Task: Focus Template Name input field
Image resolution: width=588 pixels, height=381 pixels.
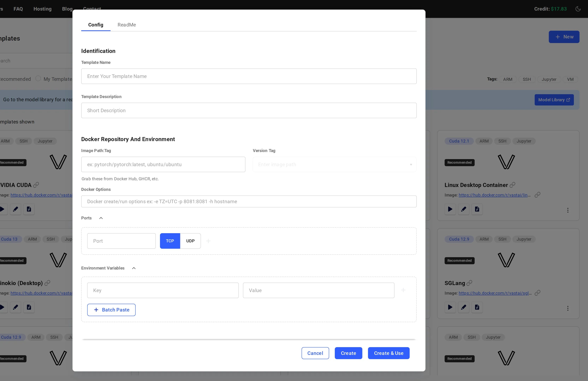Action: (249, 76)
